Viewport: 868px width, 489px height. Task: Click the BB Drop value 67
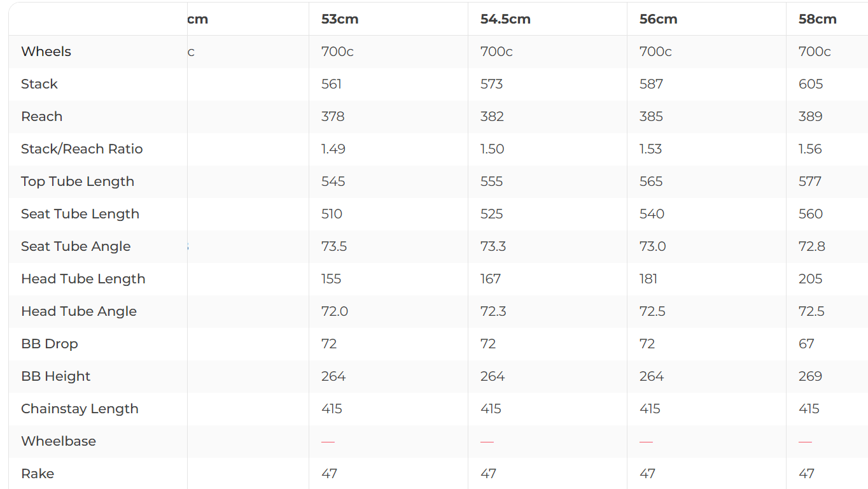tap(806, 344)
